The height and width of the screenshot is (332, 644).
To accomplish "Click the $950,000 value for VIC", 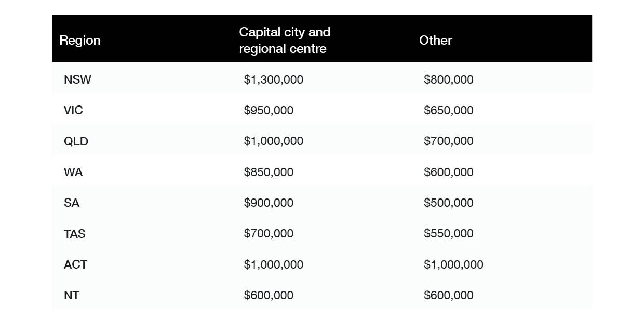I will pos(269,110).
